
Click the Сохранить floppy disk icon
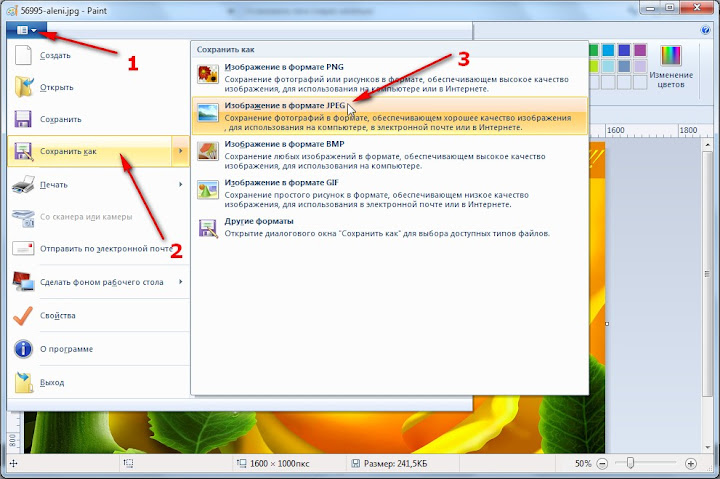pos(22,119)
